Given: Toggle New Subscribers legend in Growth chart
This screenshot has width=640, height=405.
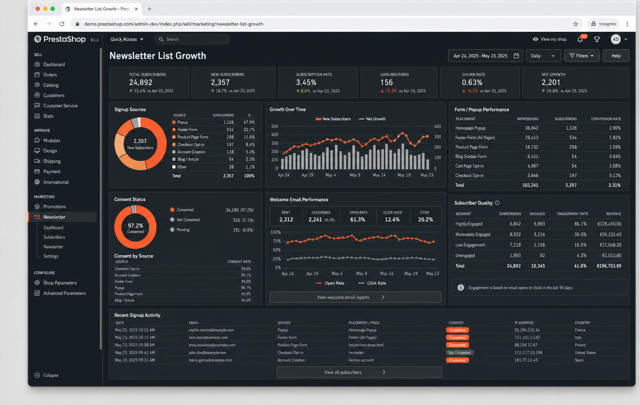Looking at the screenshot, I should [333, 119].
